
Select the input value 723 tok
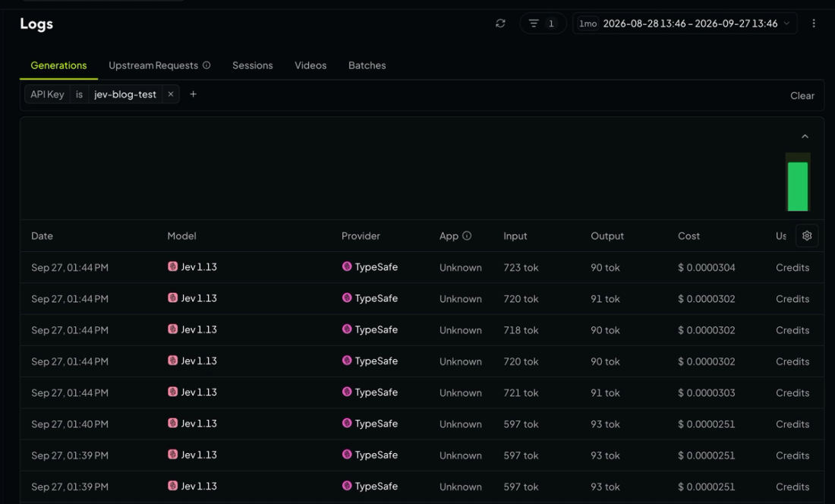521,267
